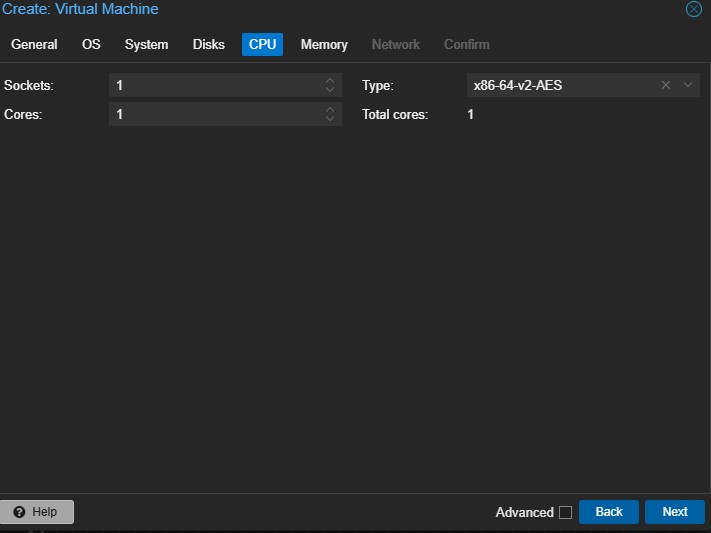Image resolution: width=711 pixels, height=533 pixels.
Task: Open the Memory tab
Action: click(x=324, y=44)
